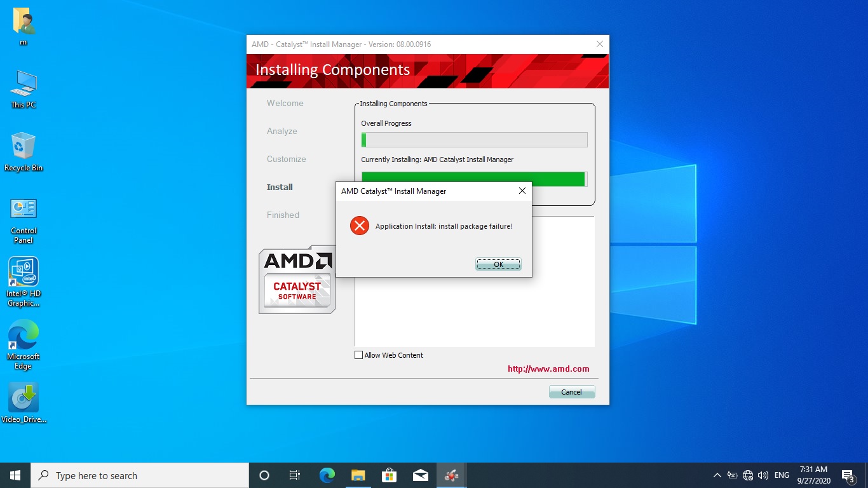Open the clock showing 7:31 AM
Screen dimensions: 868x488
(813, 475)
